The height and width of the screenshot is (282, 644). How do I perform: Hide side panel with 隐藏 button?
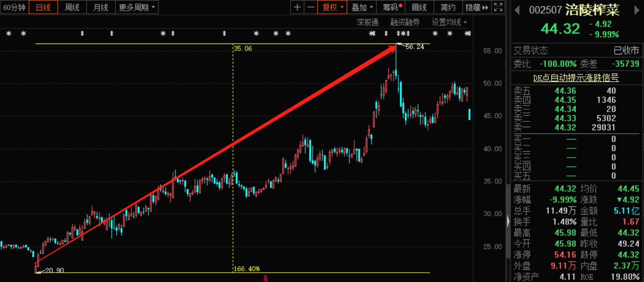pos(477,7)
